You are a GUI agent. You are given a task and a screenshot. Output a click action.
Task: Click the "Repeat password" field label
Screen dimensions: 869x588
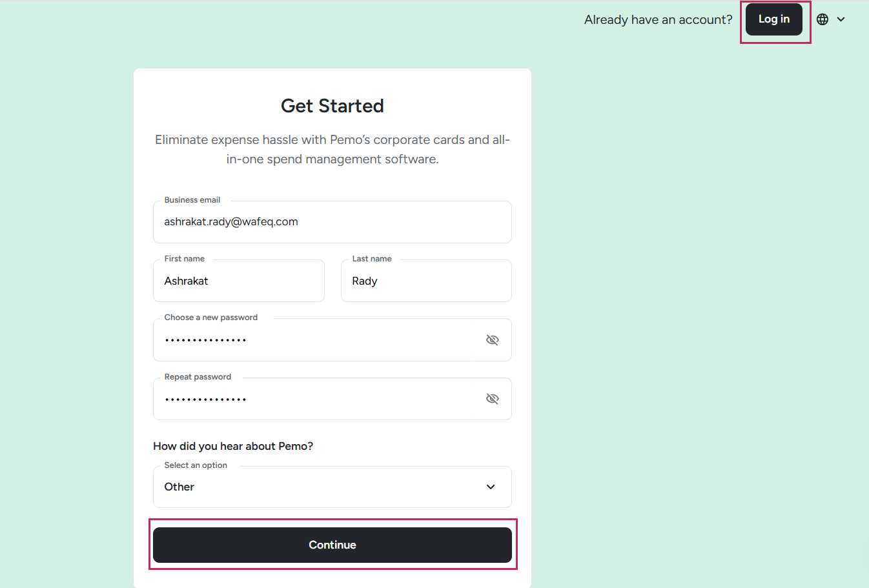point(198,377)
